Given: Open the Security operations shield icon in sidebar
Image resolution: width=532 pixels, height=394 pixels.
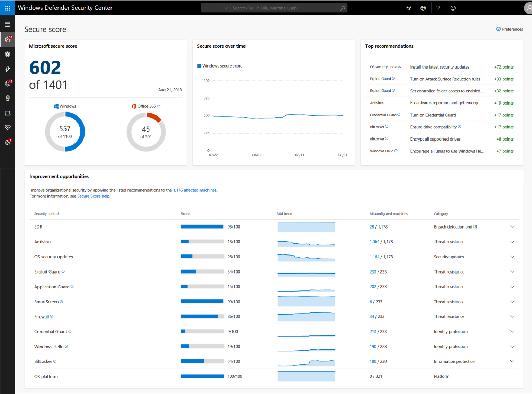Looking at the screenshot, I should click(x=7, y=54).
